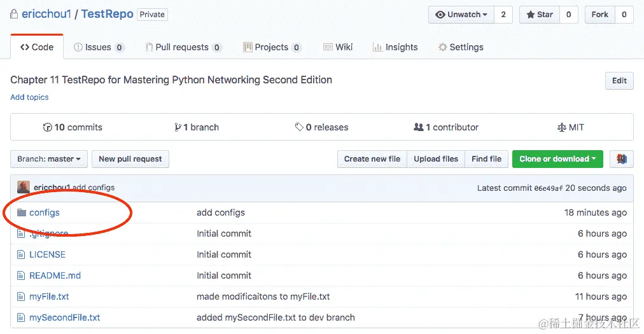Click the releases tag icon
The image size is (644, 334).
click(x=299, y=127)
